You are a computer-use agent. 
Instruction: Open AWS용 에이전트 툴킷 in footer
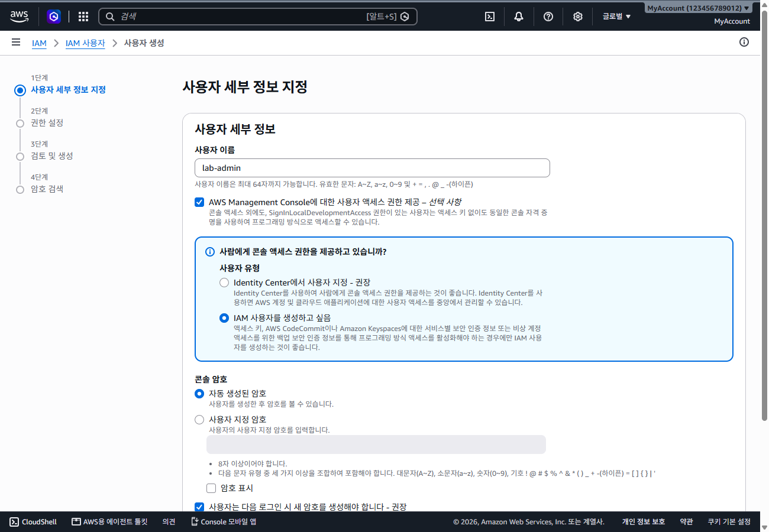(x=109, y=521)
